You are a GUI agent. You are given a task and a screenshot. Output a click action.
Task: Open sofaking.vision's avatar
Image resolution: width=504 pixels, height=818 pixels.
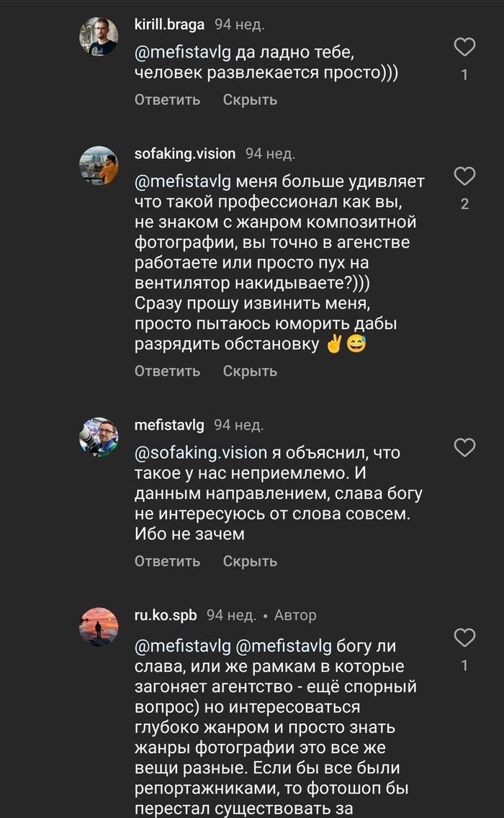tap(99, 166)
